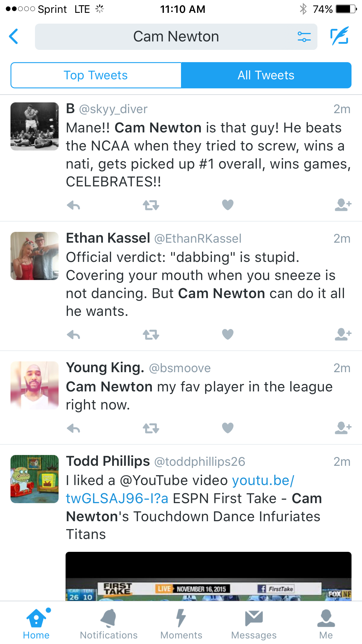View Todd Phillips' profile picture

(34, 479)
